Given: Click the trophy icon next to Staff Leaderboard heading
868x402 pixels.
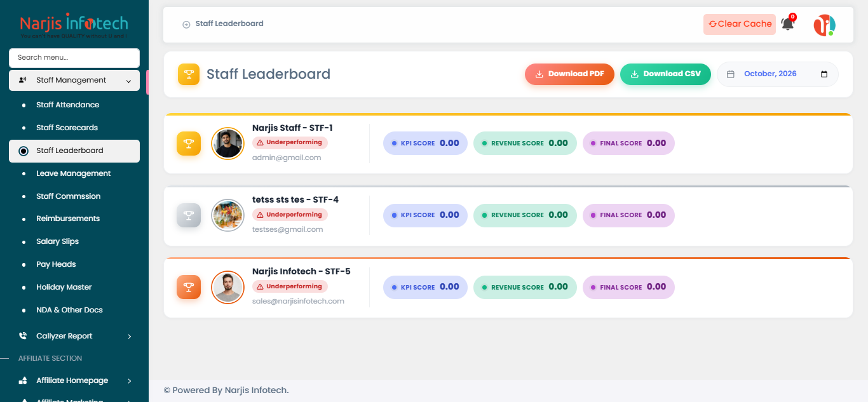Looking at the screenshot, I should [x=189, y=74].
